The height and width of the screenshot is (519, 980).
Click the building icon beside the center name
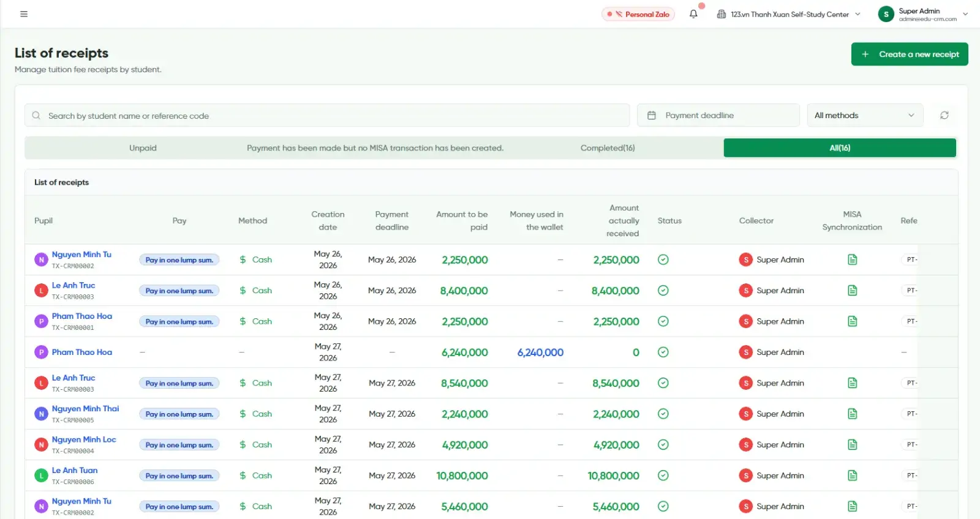point(722,14)
